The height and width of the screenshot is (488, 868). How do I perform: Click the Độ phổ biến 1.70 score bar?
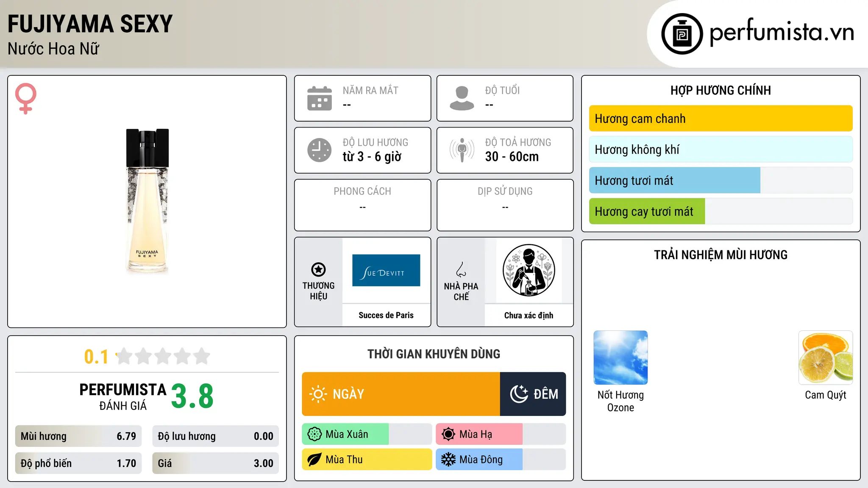coord(78,463)
